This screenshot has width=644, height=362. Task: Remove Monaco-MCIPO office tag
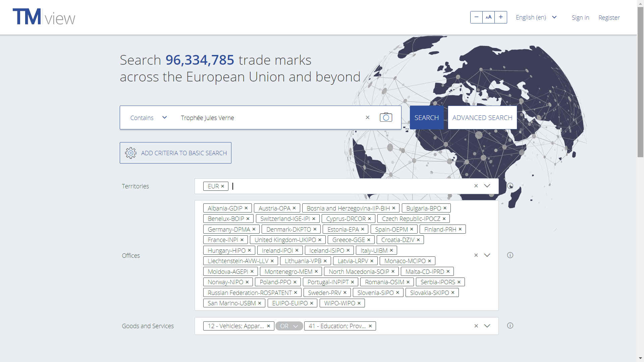point(429,261)
